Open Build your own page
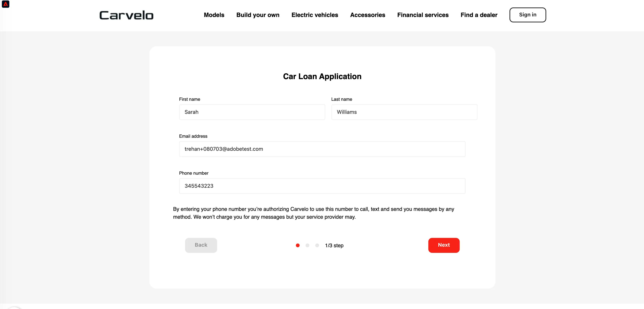The height and width of the screenshot is (309, 644). coord(258,15)
